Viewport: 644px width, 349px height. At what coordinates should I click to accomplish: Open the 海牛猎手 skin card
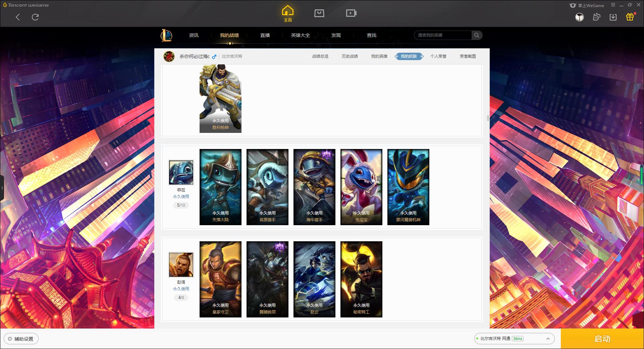click(x=314, y=187)
